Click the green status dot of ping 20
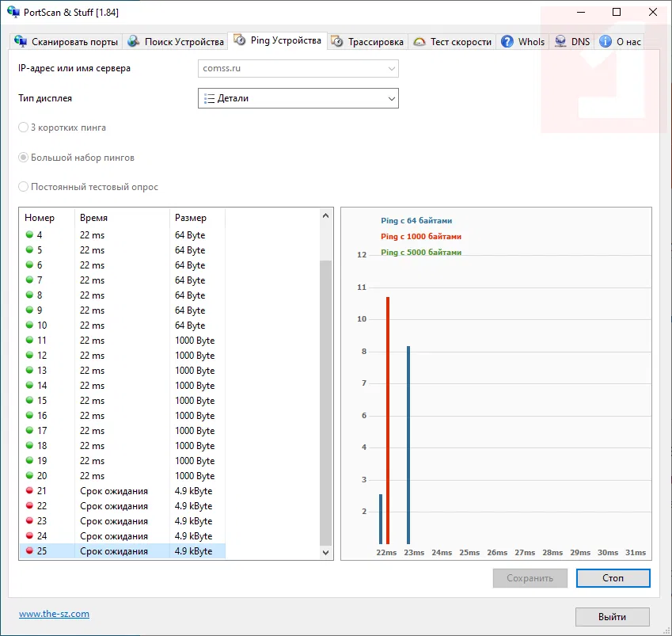Image resolution: width=672 pixels, height=636 pixels. (29, 474)
